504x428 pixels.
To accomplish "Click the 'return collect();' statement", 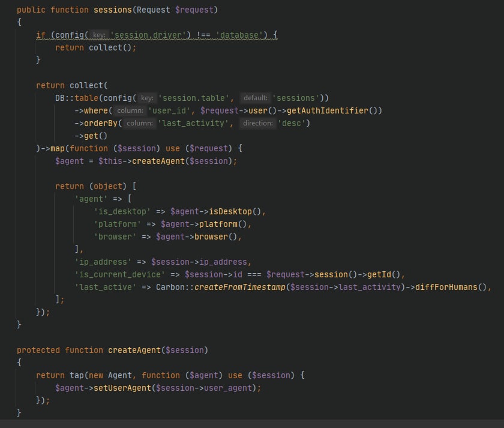I will (96, 47).
